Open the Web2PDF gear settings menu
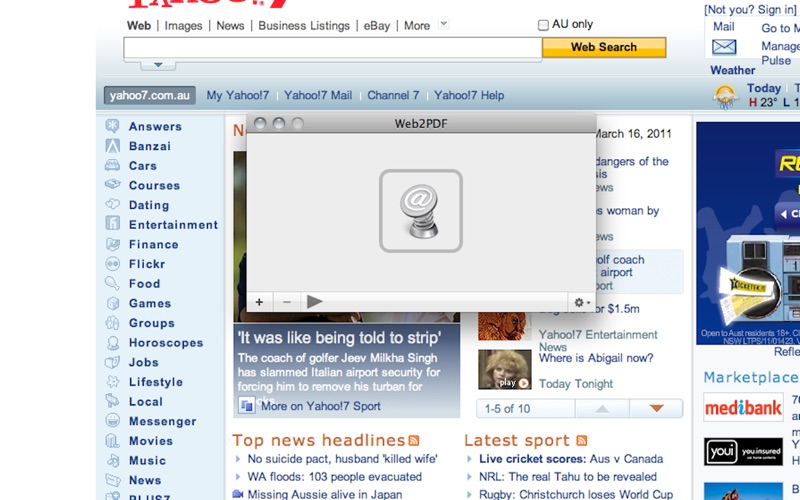The image size is (800, 500). 582,303
